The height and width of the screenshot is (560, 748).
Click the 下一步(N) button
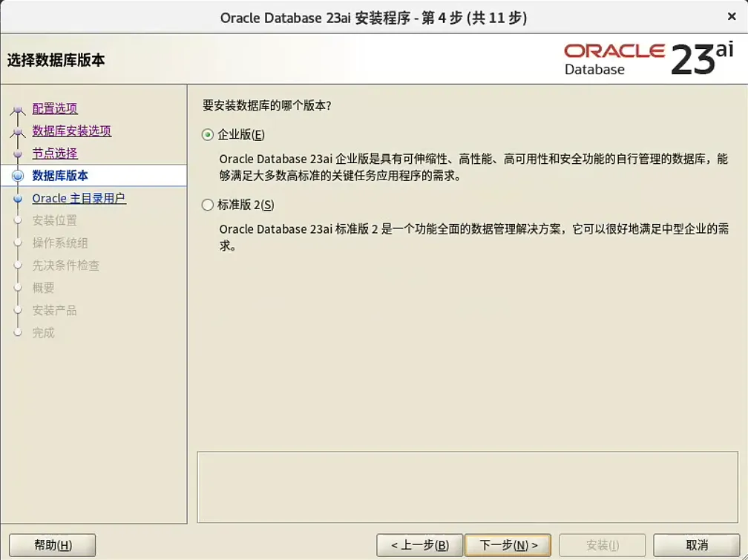[x=508, y=544]
